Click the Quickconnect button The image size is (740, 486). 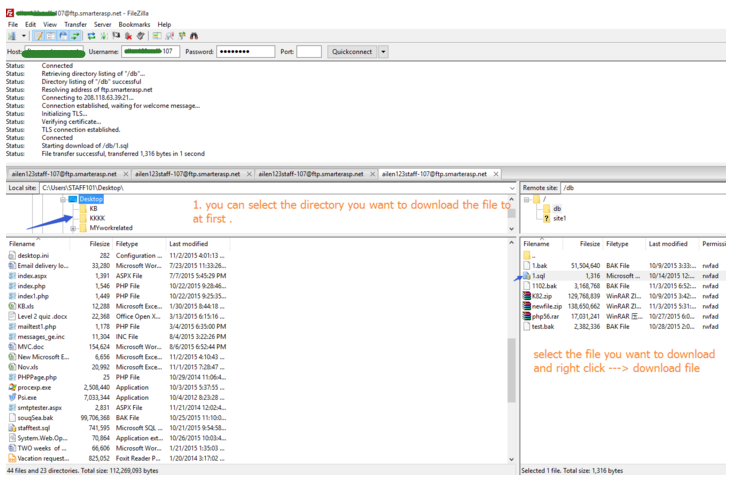coord(352,52)
